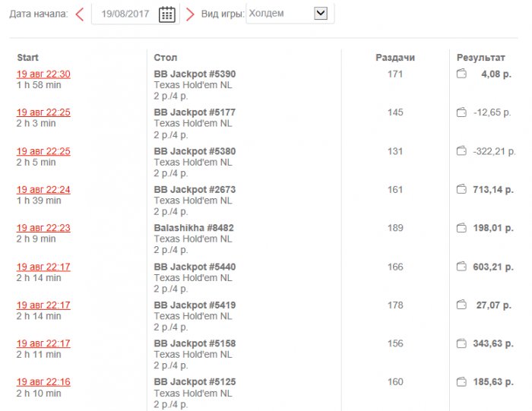Click wallet icon next to -12,65 p.
The height and width of the screenshot is (411, 532).
point(461,112)
